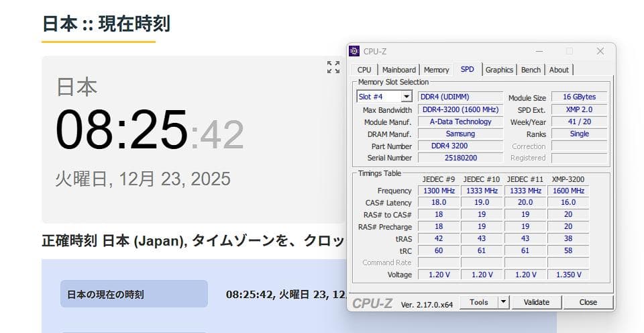Image resolution: width=644 pixels, height=333 pixels.
Task: Select the SPD tab
Action: (x=467, y=69)
